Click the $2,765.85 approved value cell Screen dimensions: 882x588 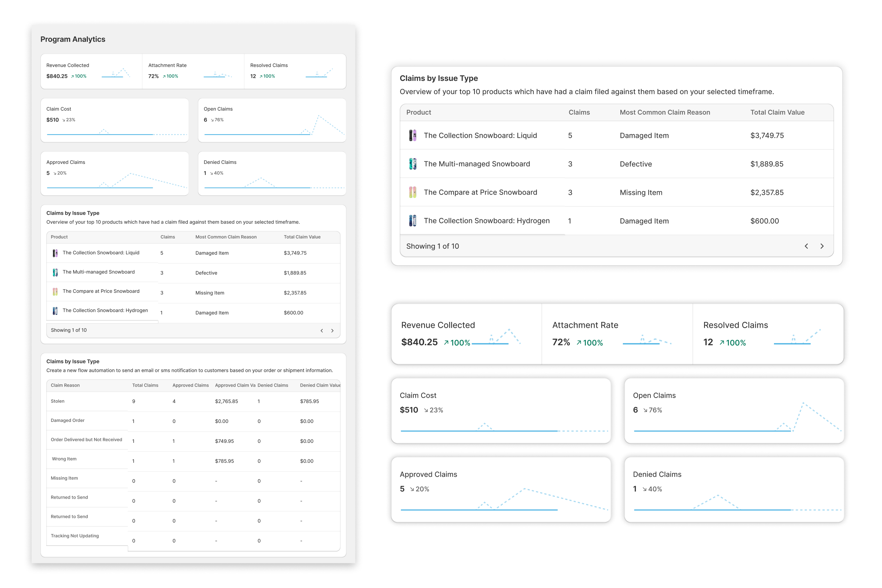pyautogui.click(x=226, y=401)
